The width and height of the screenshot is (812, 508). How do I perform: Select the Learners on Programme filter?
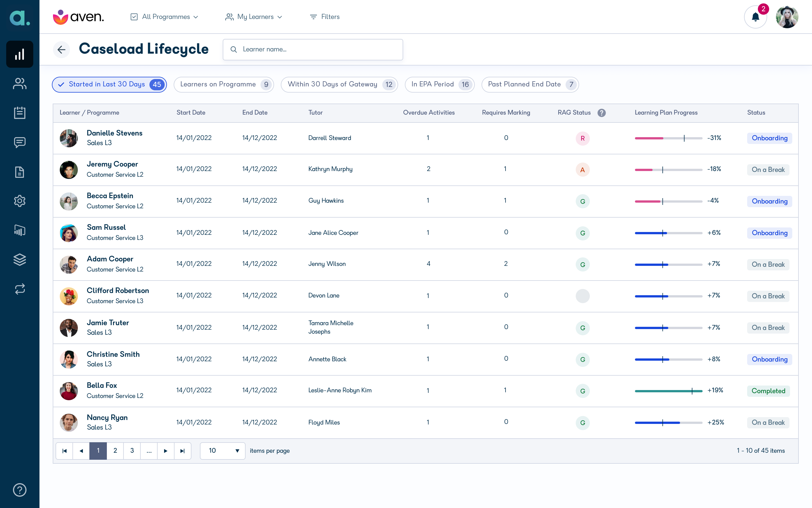224,84
